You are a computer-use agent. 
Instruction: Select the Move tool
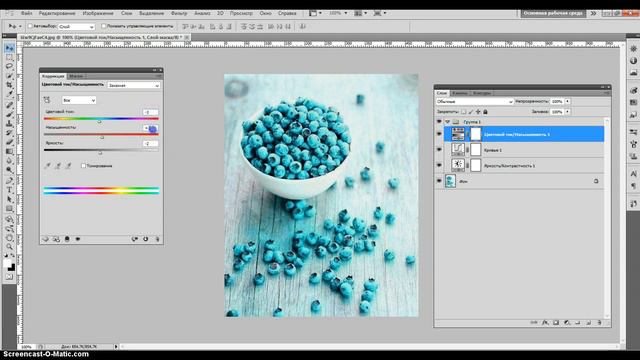tap(9, 48)
